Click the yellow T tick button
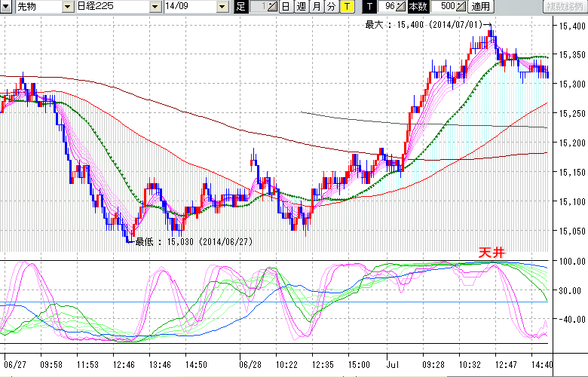Image resolution: width=588 pixels, height=377 pixels. (x=346, y=7)
